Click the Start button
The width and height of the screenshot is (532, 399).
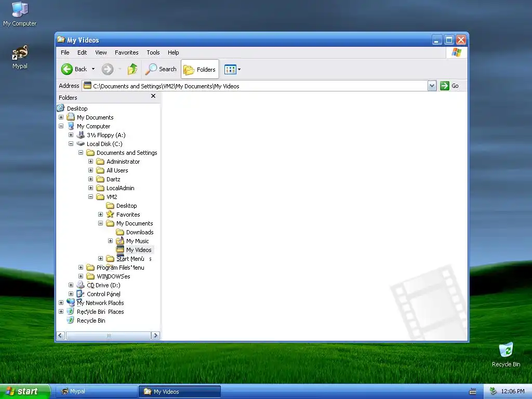(x=25, y=391)
